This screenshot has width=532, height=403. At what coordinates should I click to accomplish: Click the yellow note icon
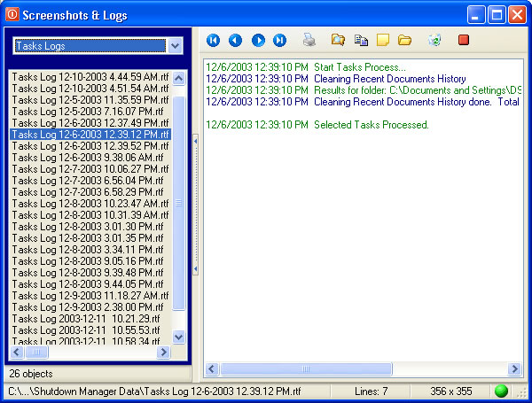point(383,40)
